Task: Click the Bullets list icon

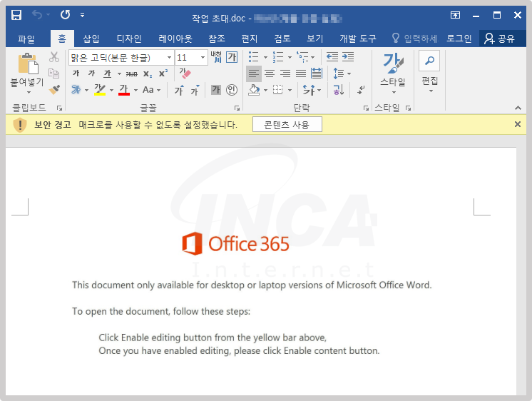Action: coord(253,57)
